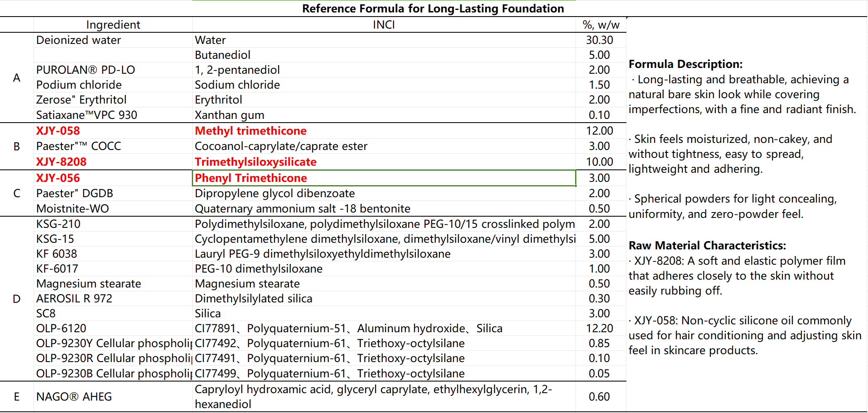
Task: Select the red 'XJY-058' cell
Action: coord(113,131)
